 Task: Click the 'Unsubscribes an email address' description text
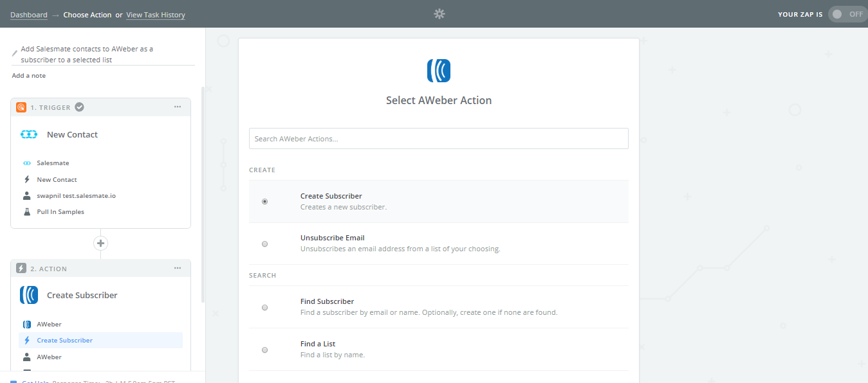tap(400, 249)
